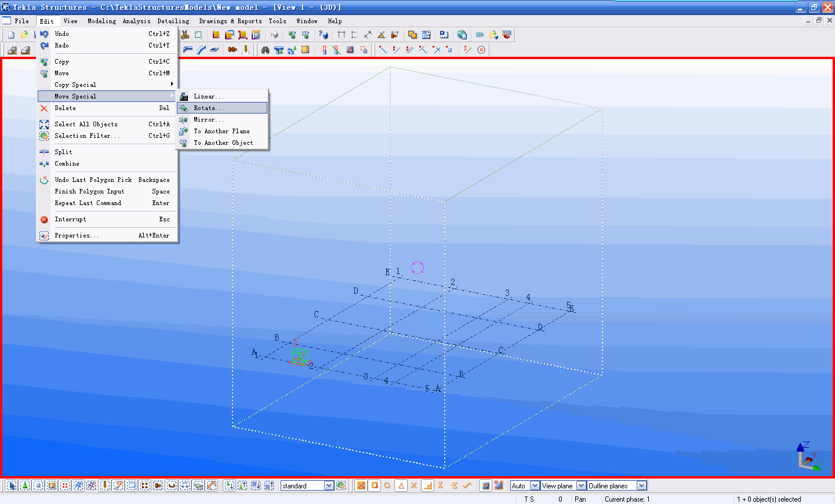Click 'Current phase: 1' in status bar
835x504 pixels.
coord(627,499)
